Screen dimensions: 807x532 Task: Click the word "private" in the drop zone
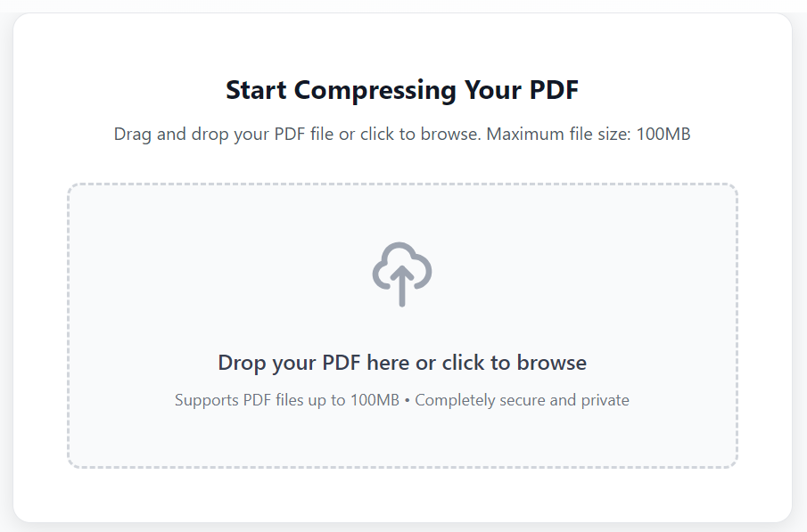pyautogui.click(x=605, y=400)
